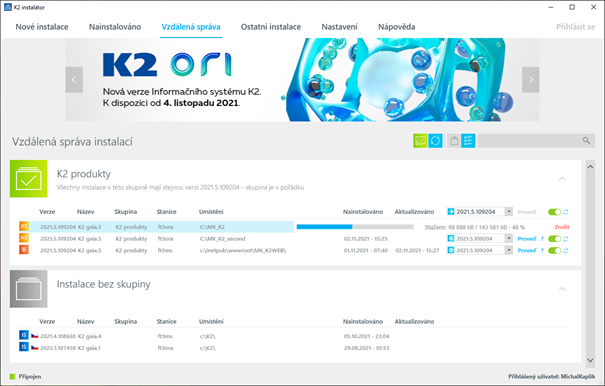Select the row with location C:\MK_K2
Image resolution: width=605 pixels, height=386 pixels.
click(295, 227)
